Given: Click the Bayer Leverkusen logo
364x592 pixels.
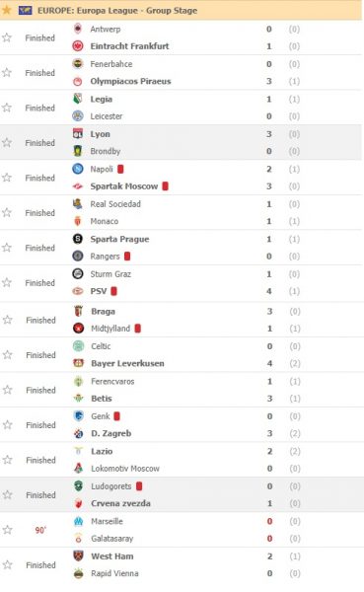Looking at the screenshot, I should [79, 363].
